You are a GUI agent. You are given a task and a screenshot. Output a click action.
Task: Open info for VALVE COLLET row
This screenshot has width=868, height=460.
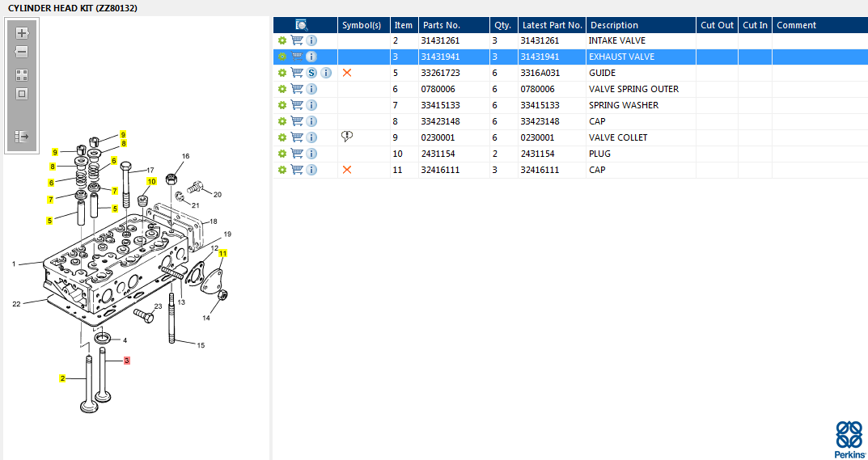311,137
